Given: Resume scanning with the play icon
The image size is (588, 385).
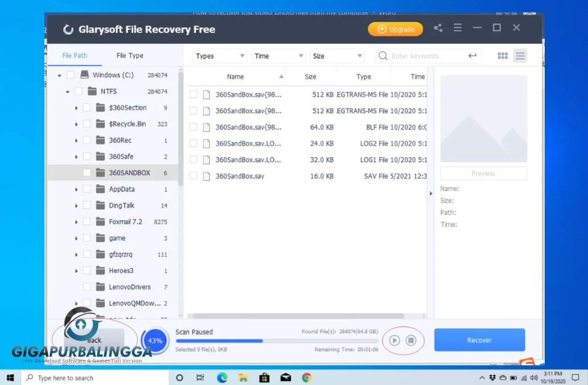Looking at the screenshot, I should click(394, 341).
